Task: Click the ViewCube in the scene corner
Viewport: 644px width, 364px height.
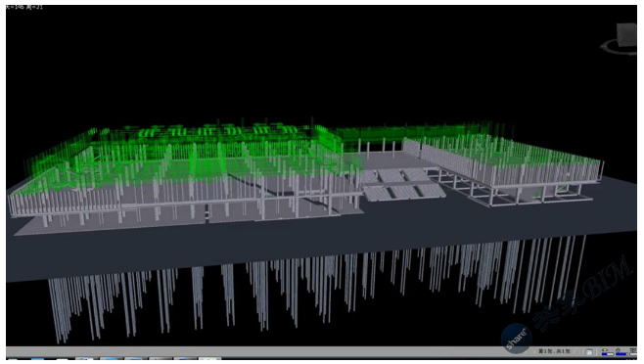Action: tap(627, 35)
